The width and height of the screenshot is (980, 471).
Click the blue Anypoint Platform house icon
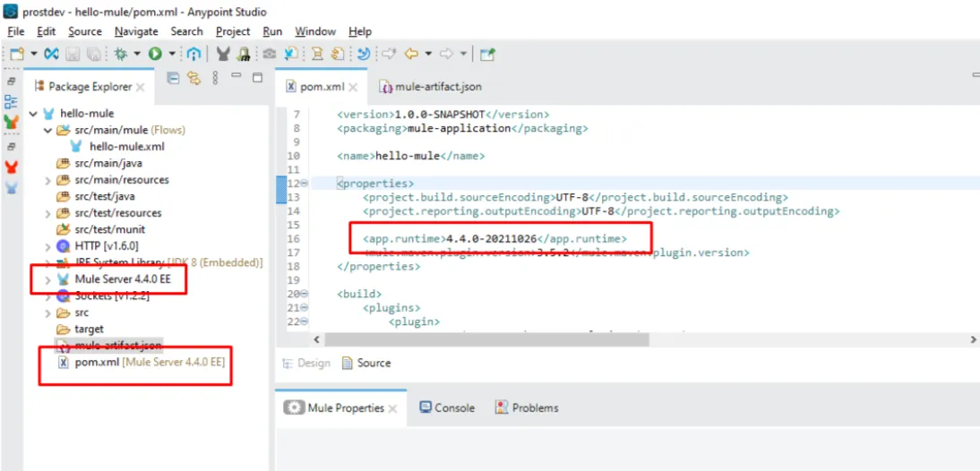(x=194, y=55)
